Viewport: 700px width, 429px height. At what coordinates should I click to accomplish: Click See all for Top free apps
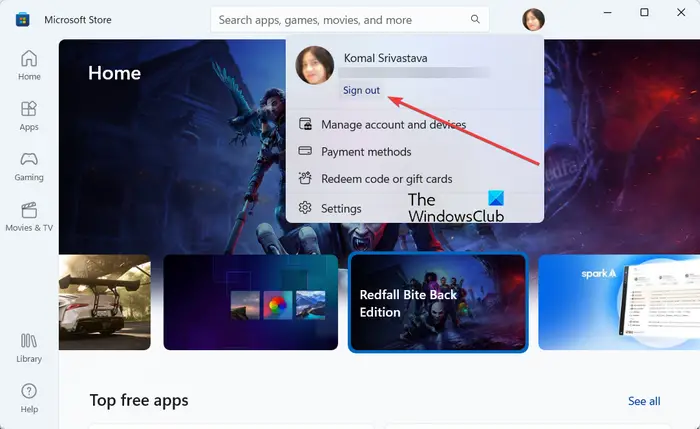point(644,401)
